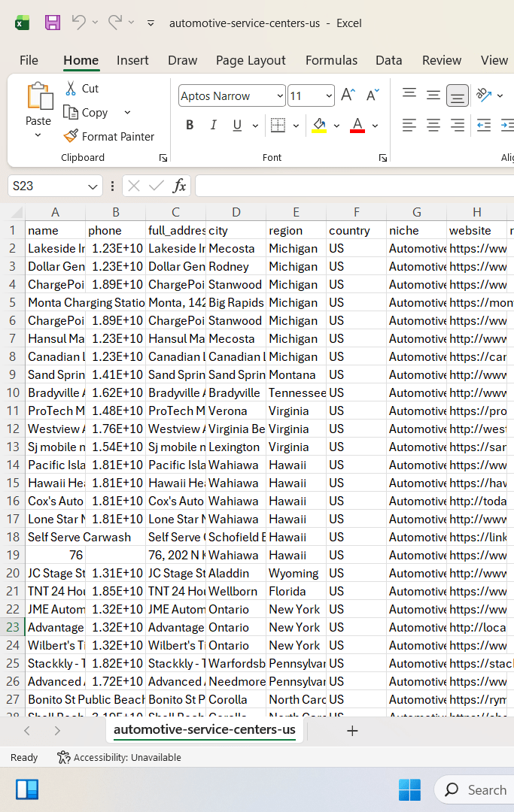Center text horizontally
This screenshot has width=514, height=812.
pyautogui.click(x=433, y=125)
